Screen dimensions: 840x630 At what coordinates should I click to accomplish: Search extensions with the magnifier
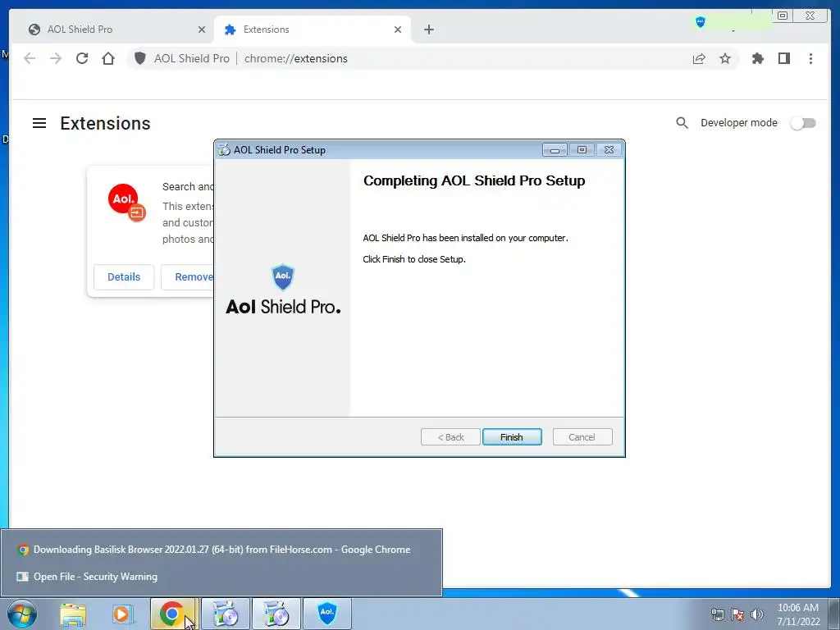coord(682,123)
